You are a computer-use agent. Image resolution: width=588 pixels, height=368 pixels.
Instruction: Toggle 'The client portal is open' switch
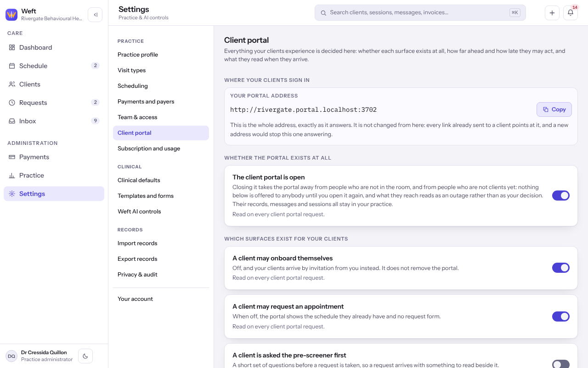coord(561,195)
